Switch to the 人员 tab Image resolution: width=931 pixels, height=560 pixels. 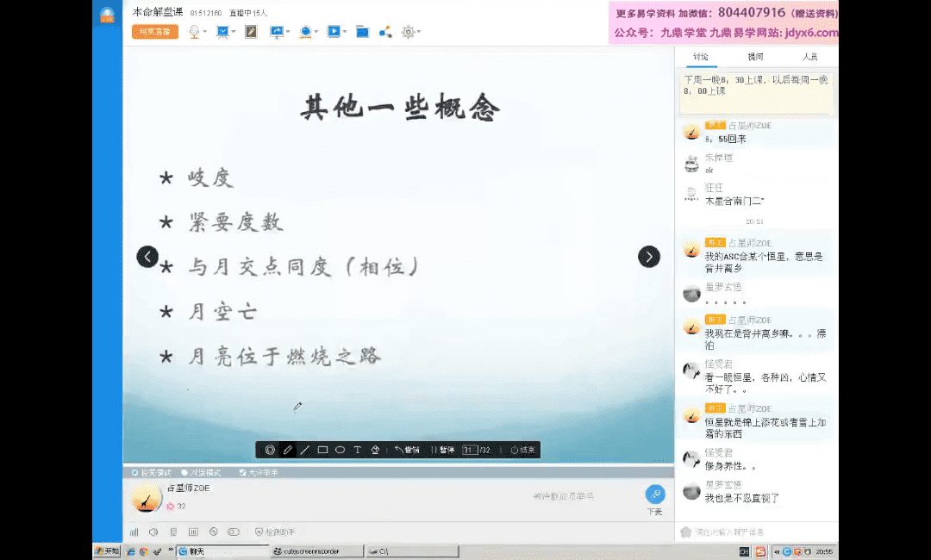point(809,57)
